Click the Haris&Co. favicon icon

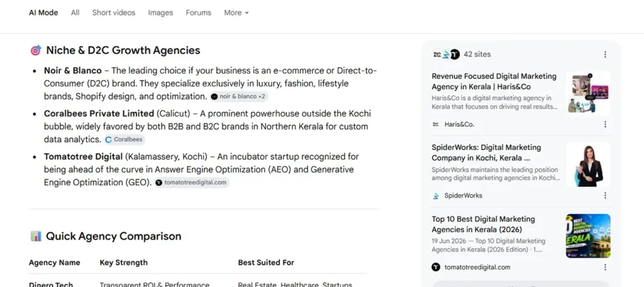(x=436, y=124)
